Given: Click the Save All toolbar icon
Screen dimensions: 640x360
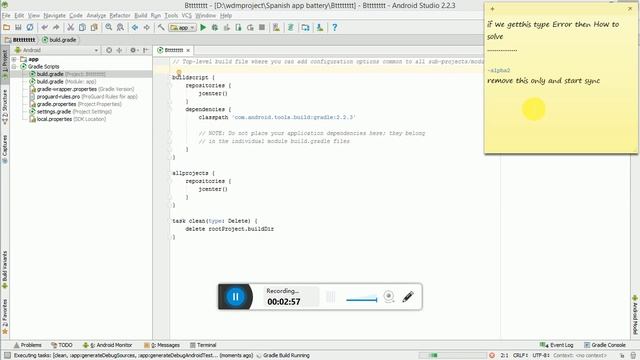Looking at the screenshot, I should click(x=18, y=27).
